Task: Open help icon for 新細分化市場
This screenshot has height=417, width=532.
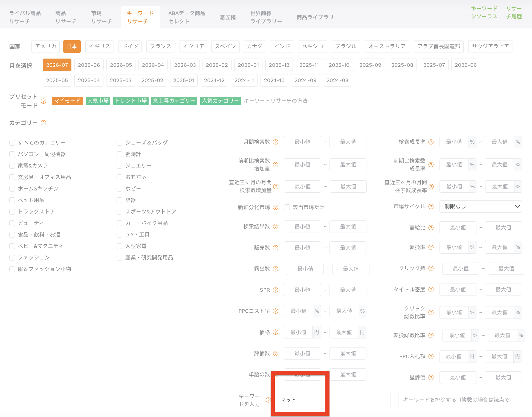Action: tap(276, 207)
